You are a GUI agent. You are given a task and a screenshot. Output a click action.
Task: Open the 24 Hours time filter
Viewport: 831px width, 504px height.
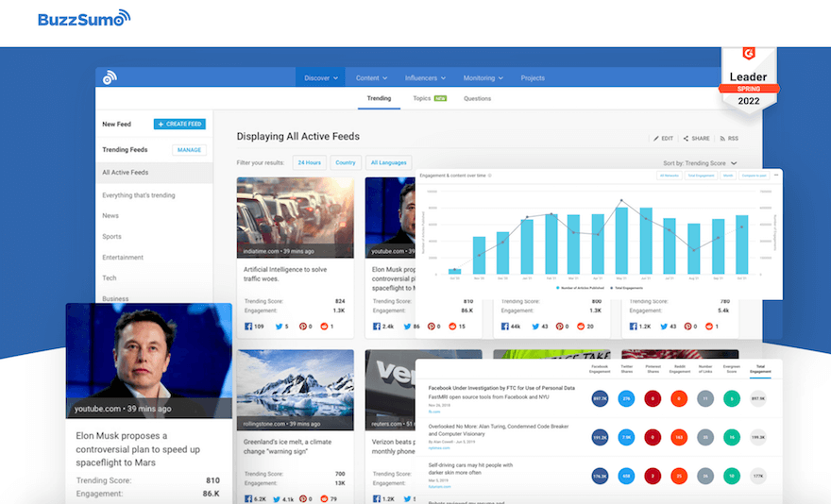pos(310,162)
